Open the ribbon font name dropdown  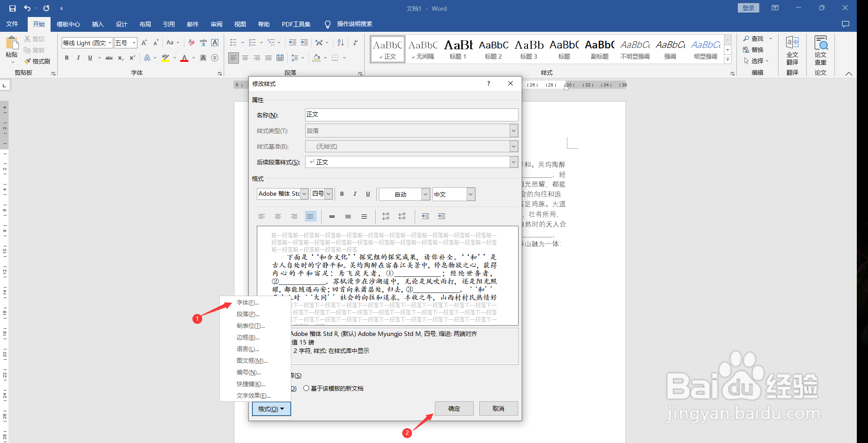(x=110, y=43)
